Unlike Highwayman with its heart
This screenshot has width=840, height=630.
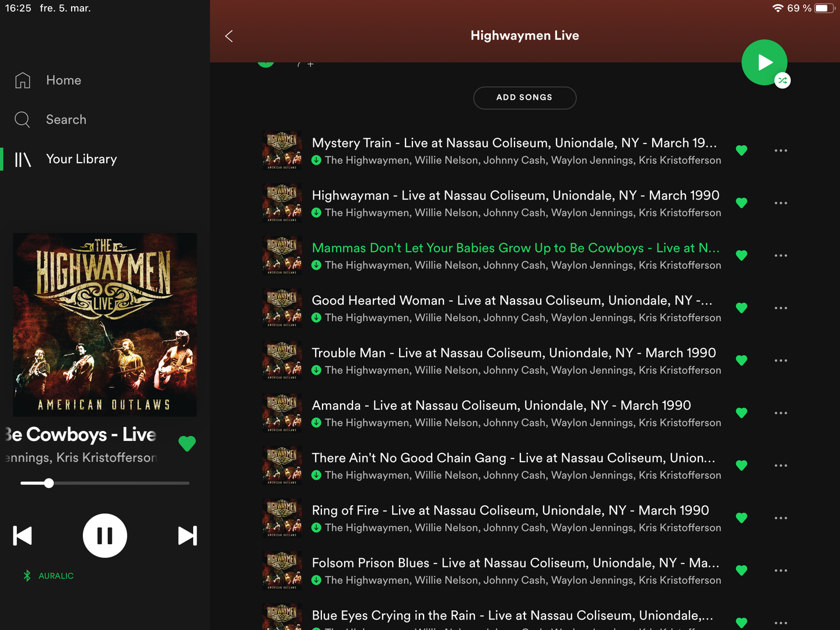[x=741, y=203]
